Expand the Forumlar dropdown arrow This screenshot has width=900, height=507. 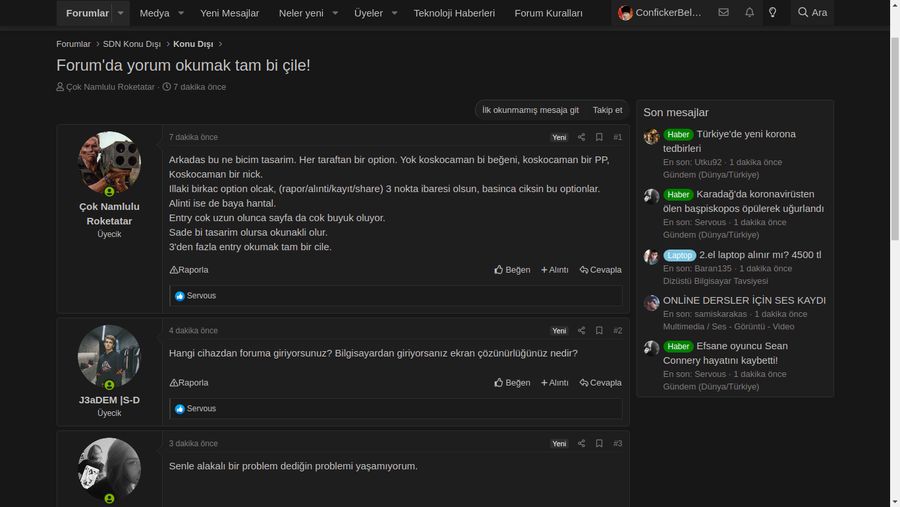pos(121,13)
